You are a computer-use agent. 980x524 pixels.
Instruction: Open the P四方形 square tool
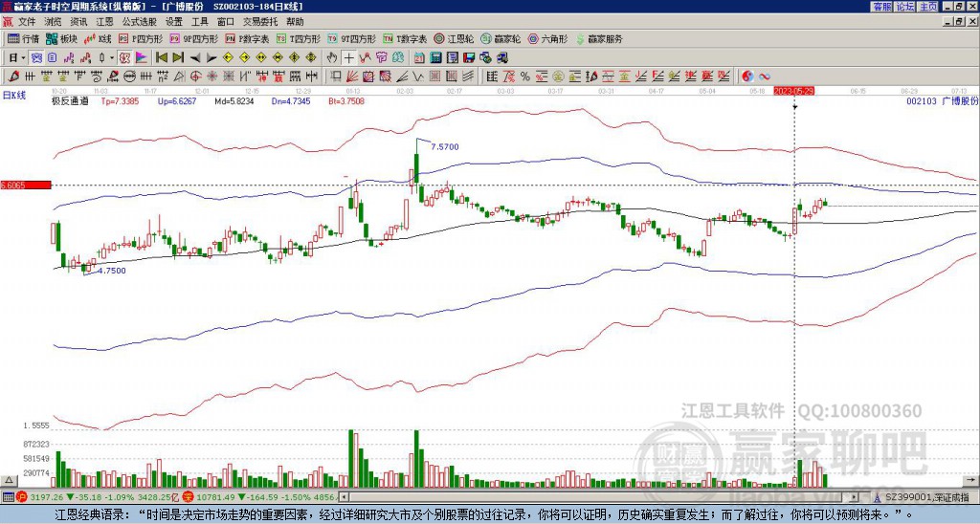[x=141, y=38]
